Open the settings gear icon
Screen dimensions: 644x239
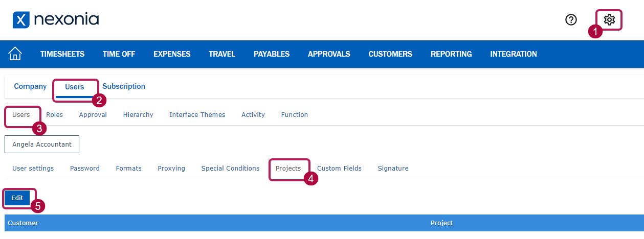coord(609,20)
